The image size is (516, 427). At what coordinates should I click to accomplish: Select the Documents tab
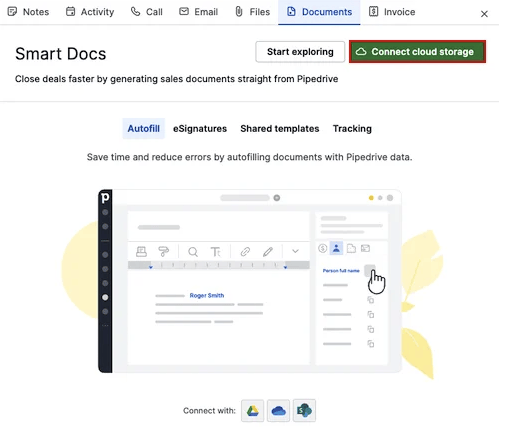[319, 12]
